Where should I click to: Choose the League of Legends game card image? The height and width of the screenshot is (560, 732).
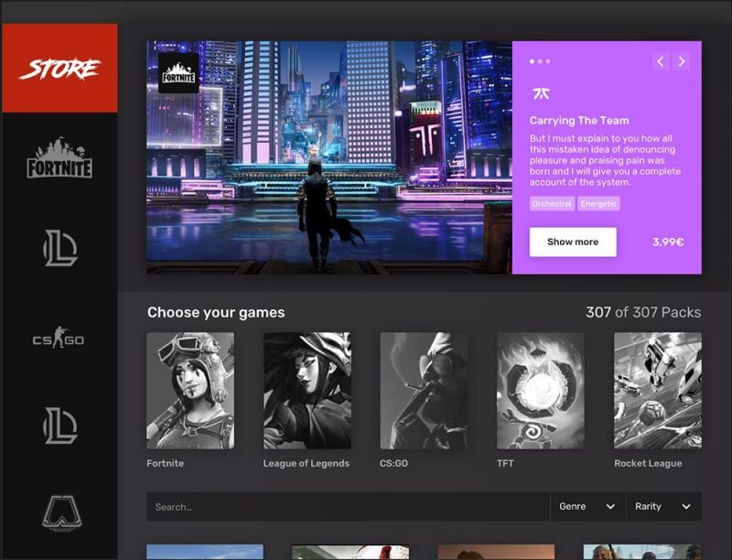(x=307, y=391)
